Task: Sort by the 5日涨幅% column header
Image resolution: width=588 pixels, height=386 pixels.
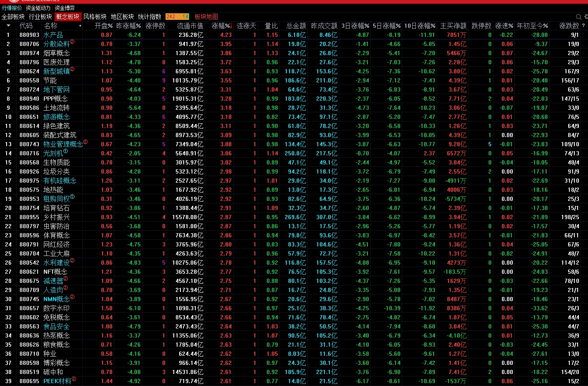Action: click(387, 26)
